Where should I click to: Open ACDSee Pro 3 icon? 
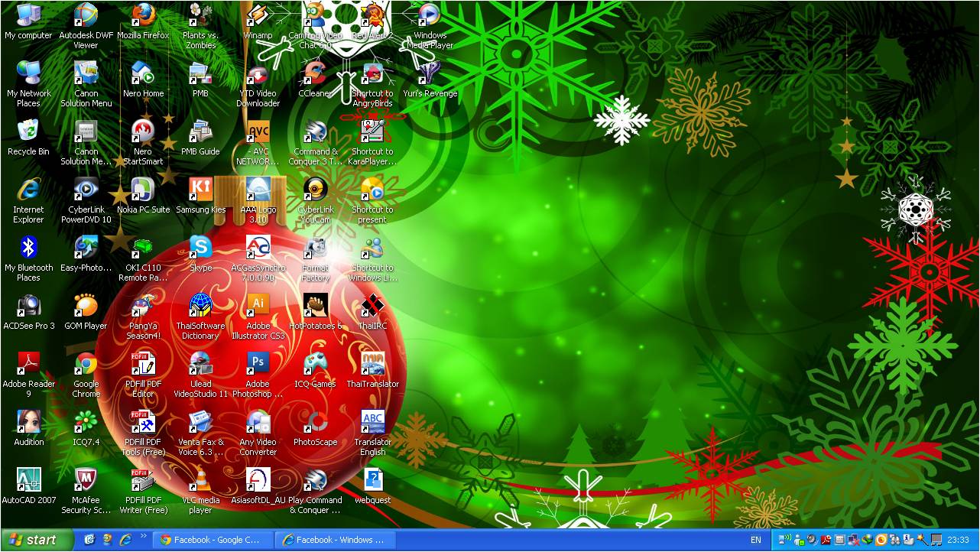28,312
